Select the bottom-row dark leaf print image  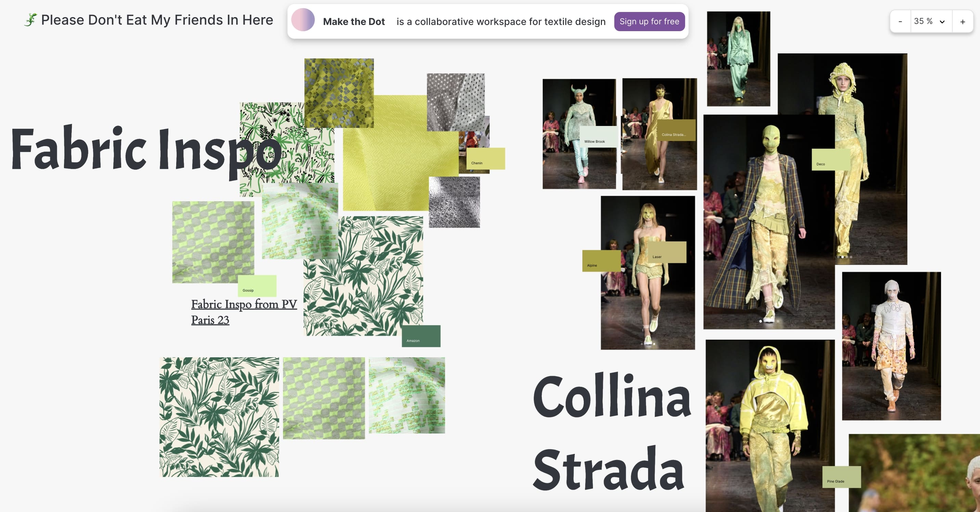coord(219,417)
